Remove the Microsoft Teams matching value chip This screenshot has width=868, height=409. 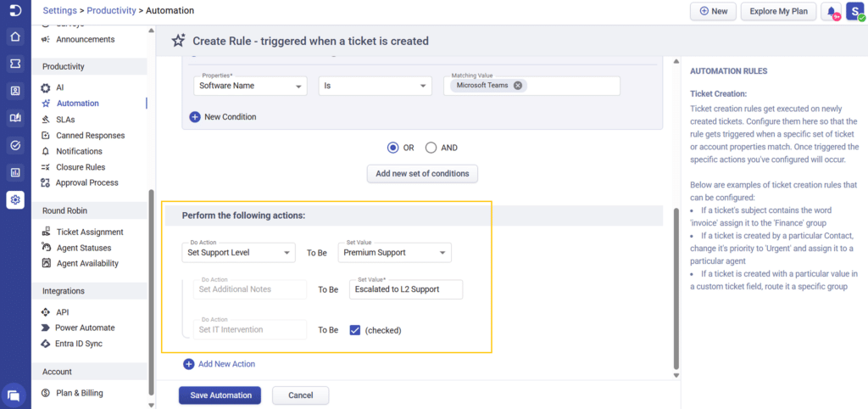(x=518, y=86)
